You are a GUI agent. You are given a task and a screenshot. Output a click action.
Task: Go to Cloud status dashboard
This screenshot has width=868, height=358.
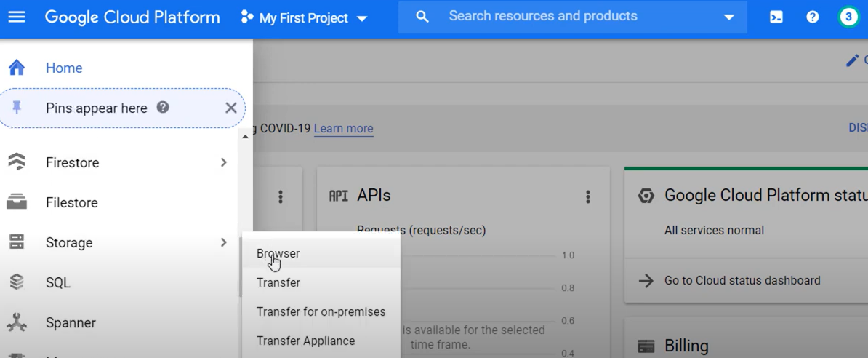tap(742, 280)
